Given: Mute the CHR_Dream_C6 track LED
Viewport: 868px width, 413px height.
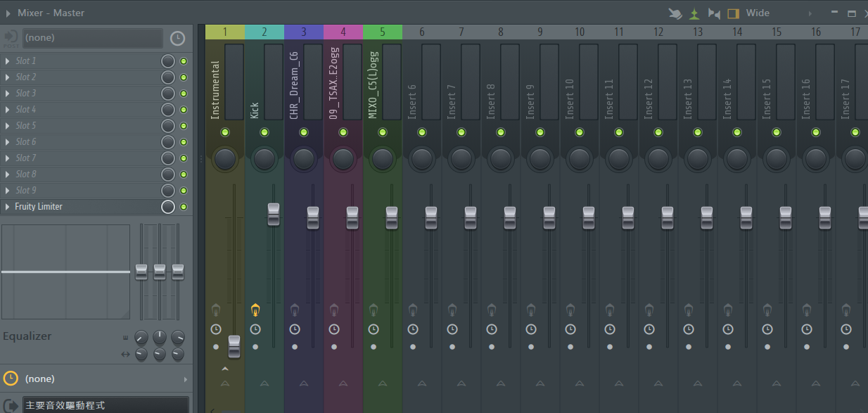Looking at the screenshot, I should [304, 132].
